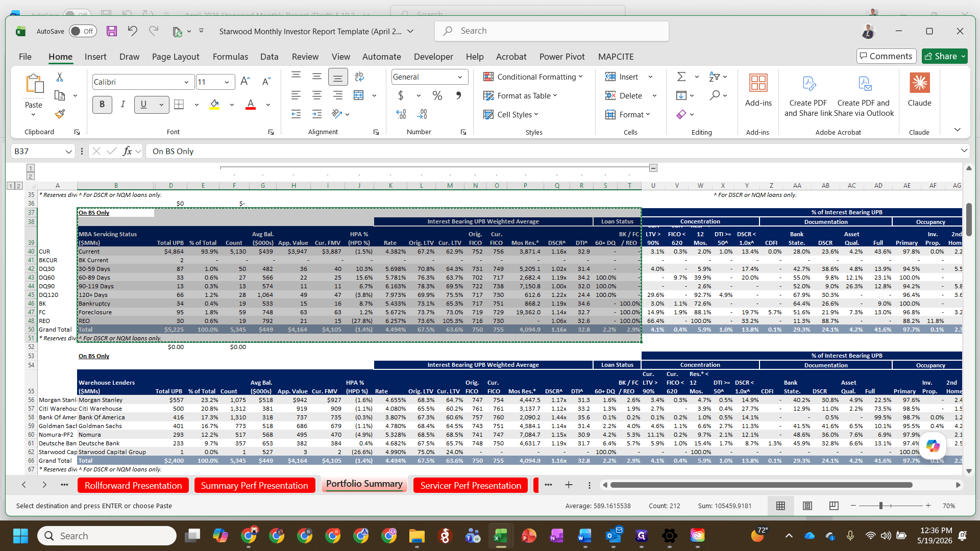Increase font size with large A icon
Viewport: 980px width, 551px height.
pos(245,82)
